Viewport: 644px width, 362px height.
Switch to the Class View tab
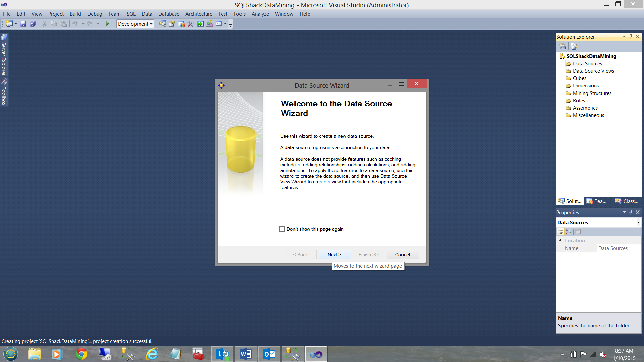pos(627,201)
